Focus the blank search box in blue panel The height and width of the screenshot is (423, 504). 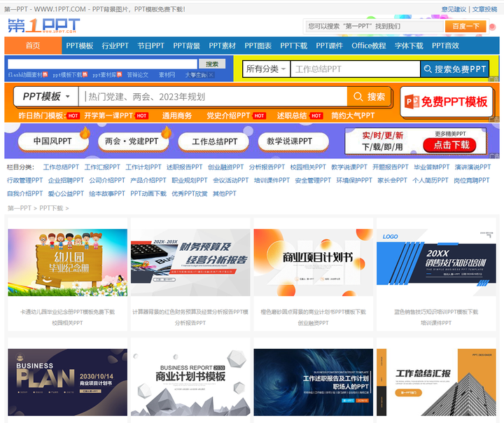click(x=102, y=64)
